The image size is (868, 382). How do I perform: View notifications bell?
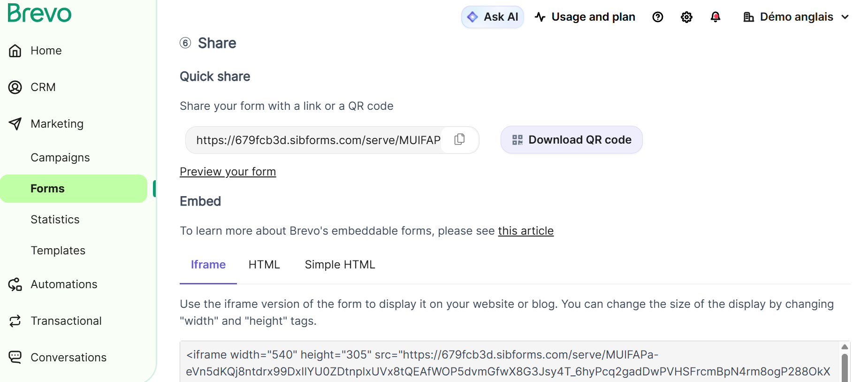(x=715, y=17)
